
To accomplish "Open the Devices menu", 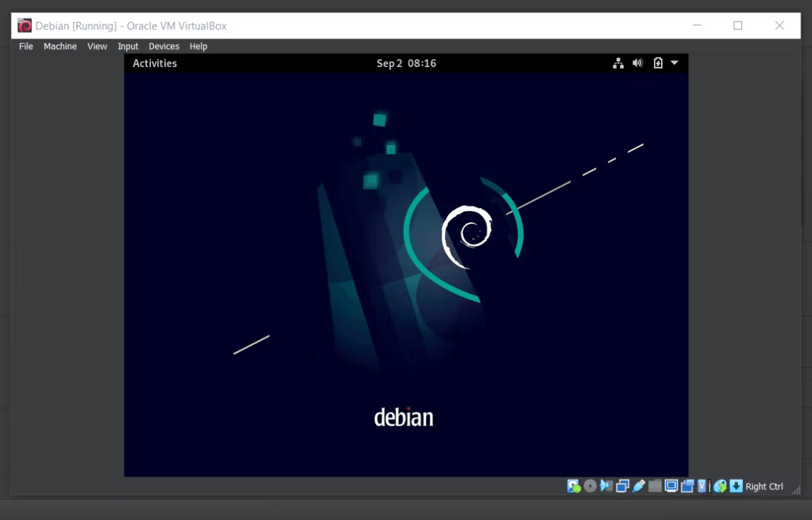I will (x=164, y=46).
